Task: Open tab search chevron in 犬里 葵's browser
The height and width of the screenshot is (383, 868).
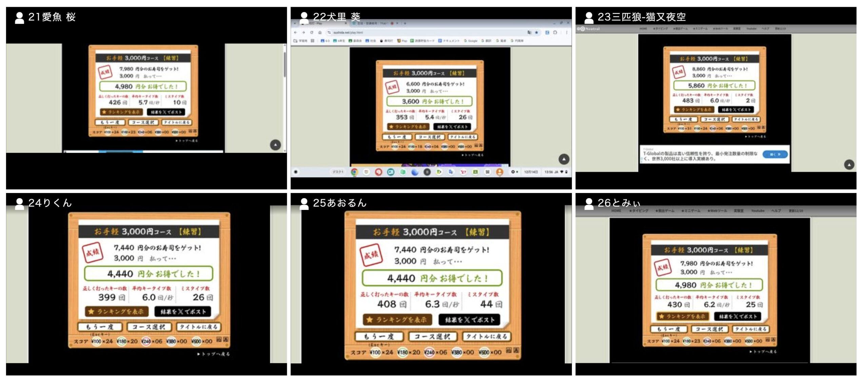Action: [x=295, y=23]
